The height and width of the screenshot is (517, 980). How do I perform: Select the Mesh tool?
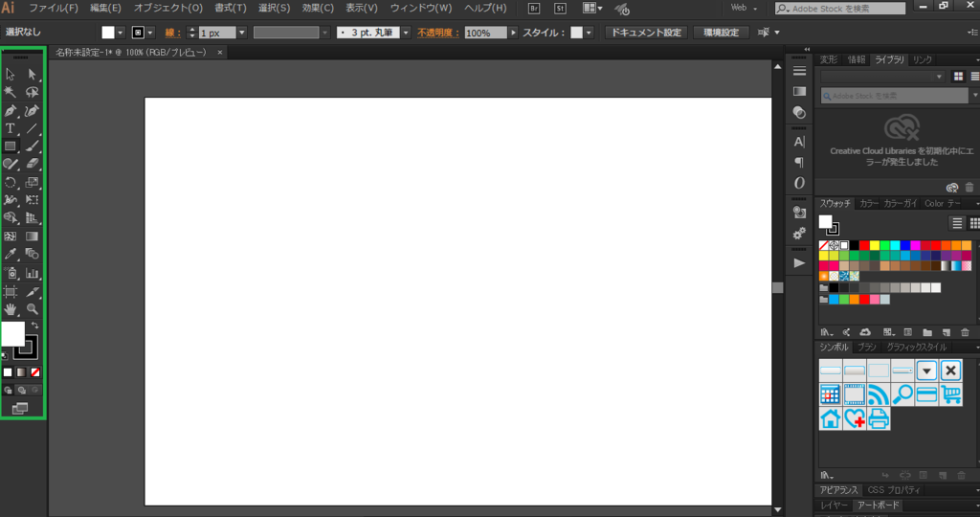[11, 236]
